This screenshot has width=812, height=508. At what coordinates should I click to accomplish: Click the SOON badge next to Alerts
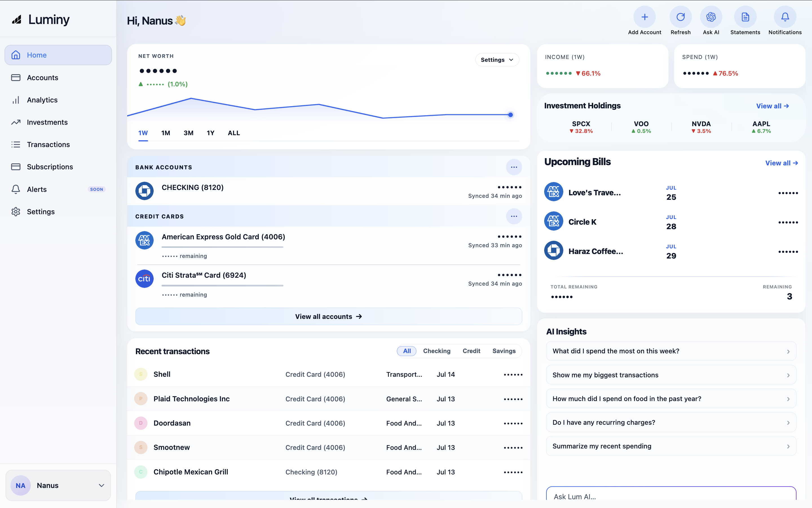tap(97, 189)
